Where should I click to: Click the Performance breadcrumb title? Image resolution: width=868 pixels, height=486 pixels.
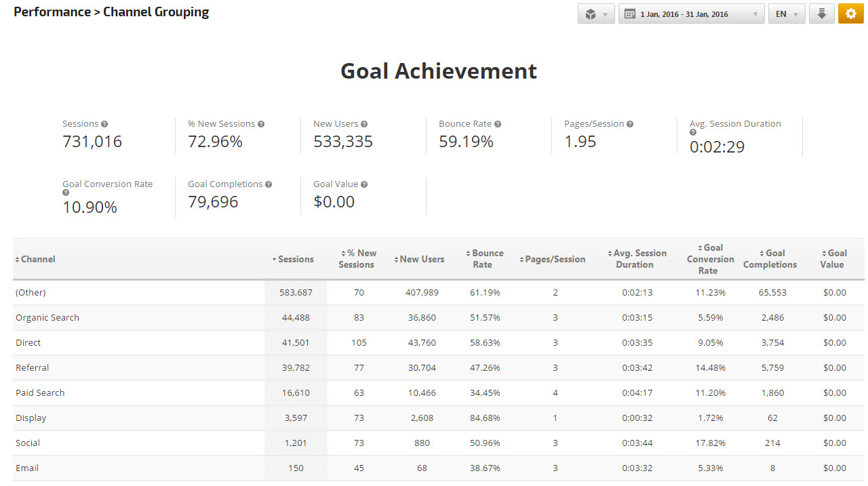[x=52, y=12]
